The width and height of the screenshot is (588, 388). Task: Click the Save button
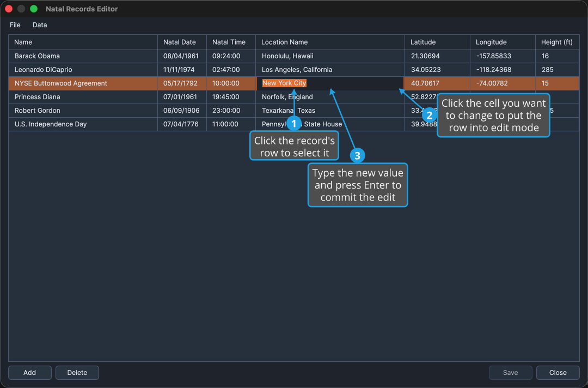coord(510,373)
